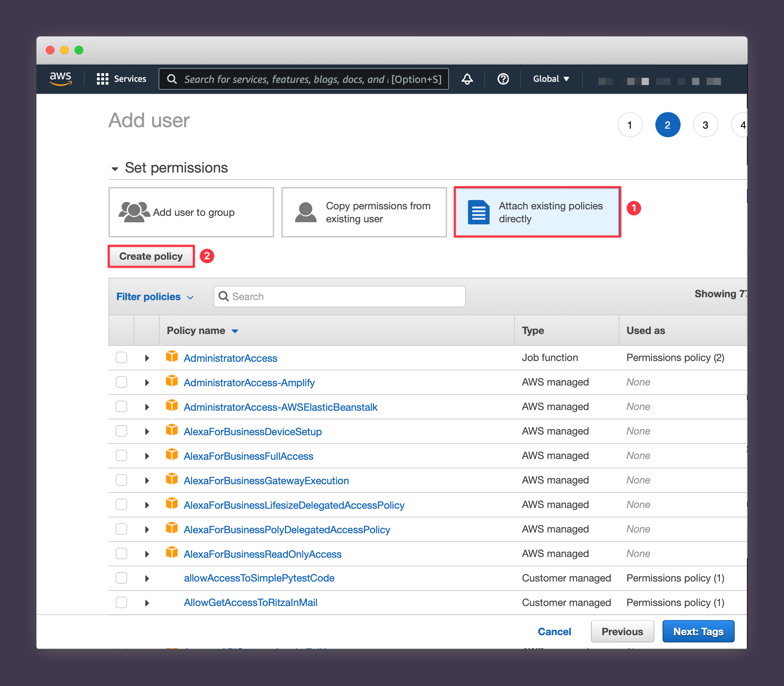
Task: Go to wizard step 3
Action: (705, 125)
